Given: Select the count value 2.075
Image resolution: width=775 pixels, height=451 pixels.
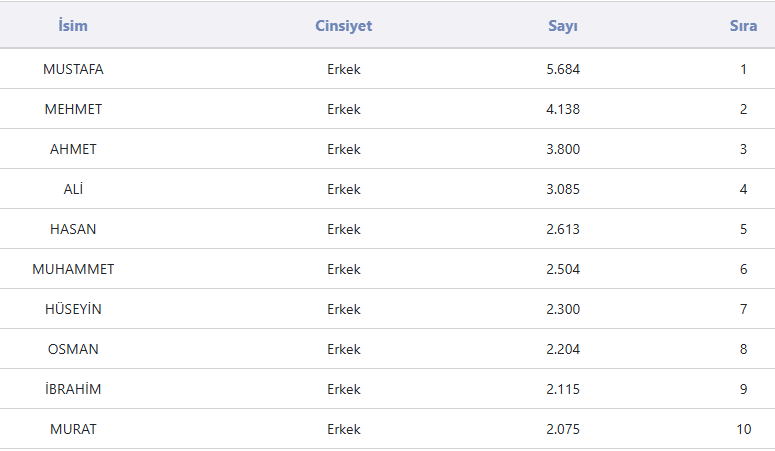Looking at the screenshot, I should 563,429.
